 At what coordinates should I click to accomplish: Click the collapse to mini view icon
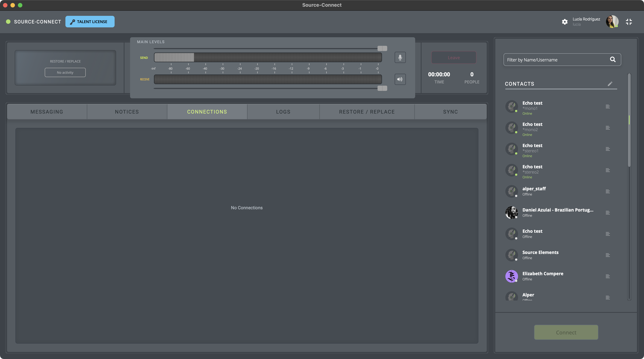pos(629,22)
